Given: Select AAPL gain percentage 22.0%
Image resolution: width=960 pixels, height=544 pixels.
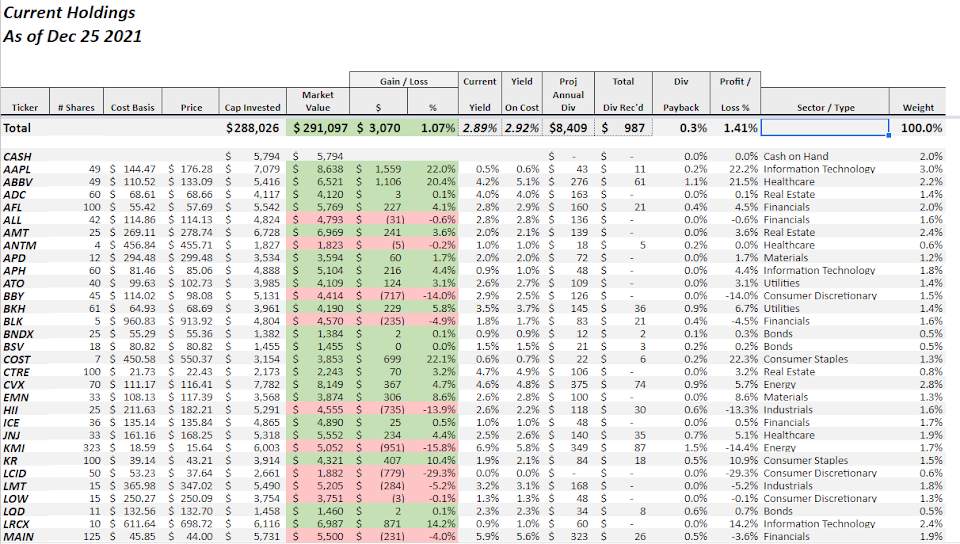Looking at the screenshot, I should click(x=441, y=169).
